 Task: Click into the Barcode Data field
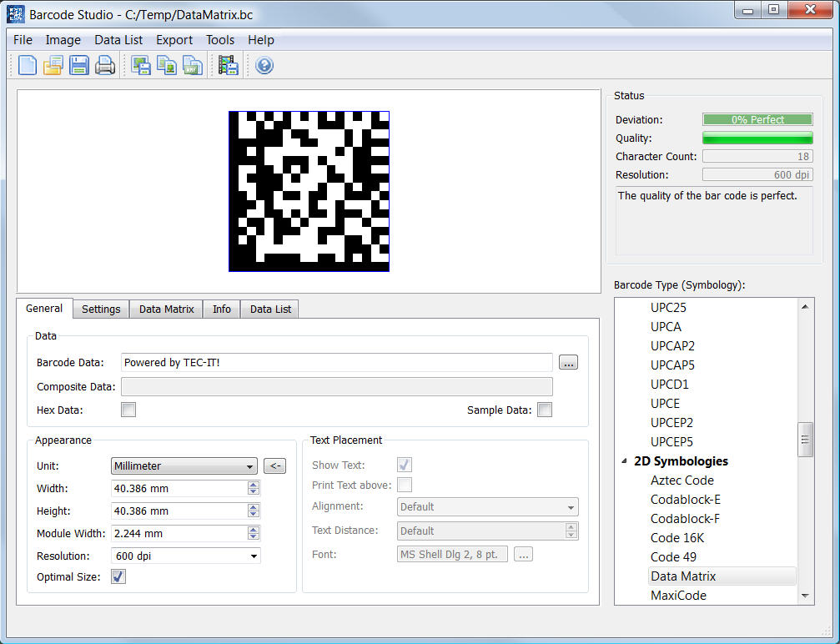coord(336,363)
